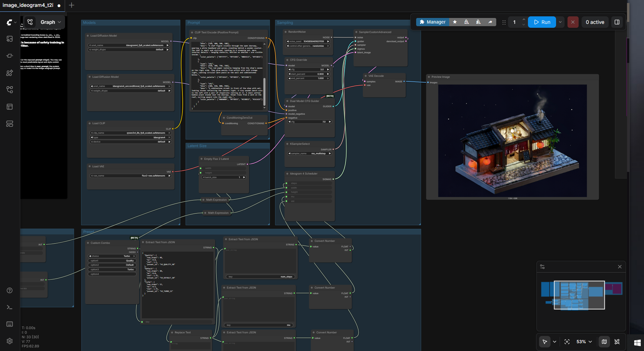Open the sampler_name res_multistep combo

click(x=309, y=153)
